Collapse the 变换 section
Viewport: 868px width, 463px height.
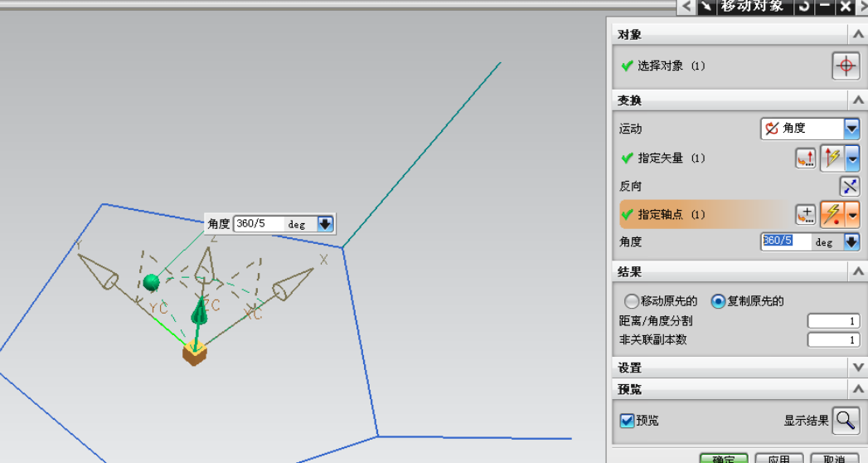(x=857, y=100)
